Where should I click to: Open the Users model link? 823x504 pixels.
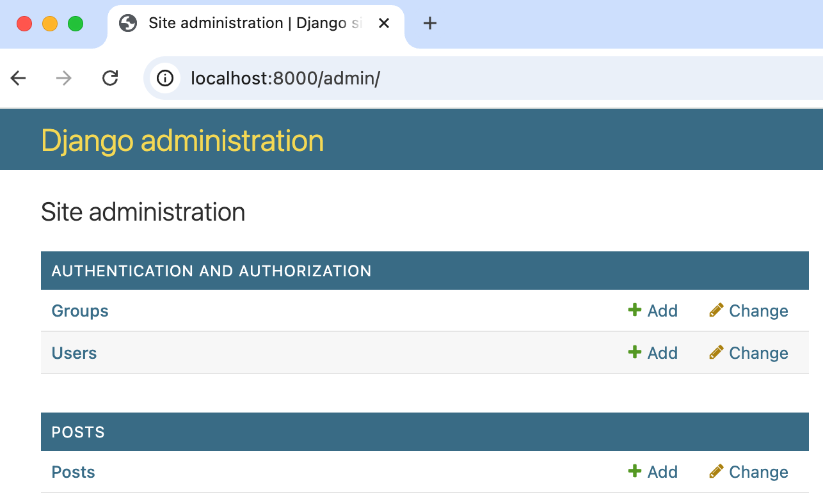click(74, 353)
